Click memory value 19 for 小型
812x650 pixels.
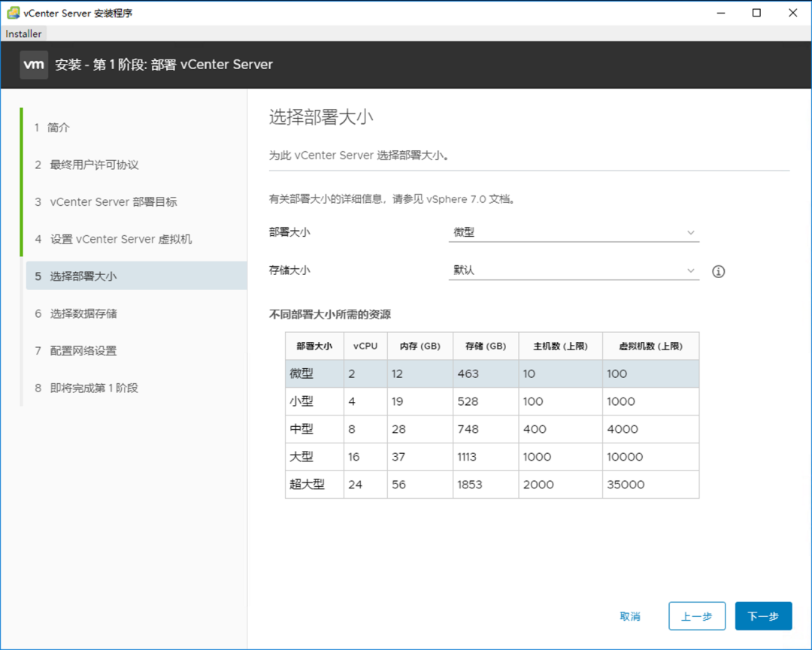coord(397,401)
